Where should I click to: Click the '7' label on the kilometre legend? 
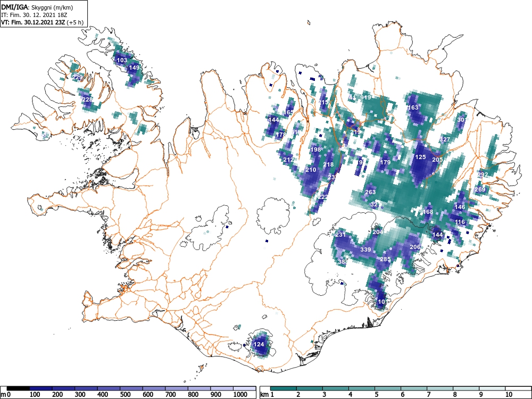pos(428,395)
